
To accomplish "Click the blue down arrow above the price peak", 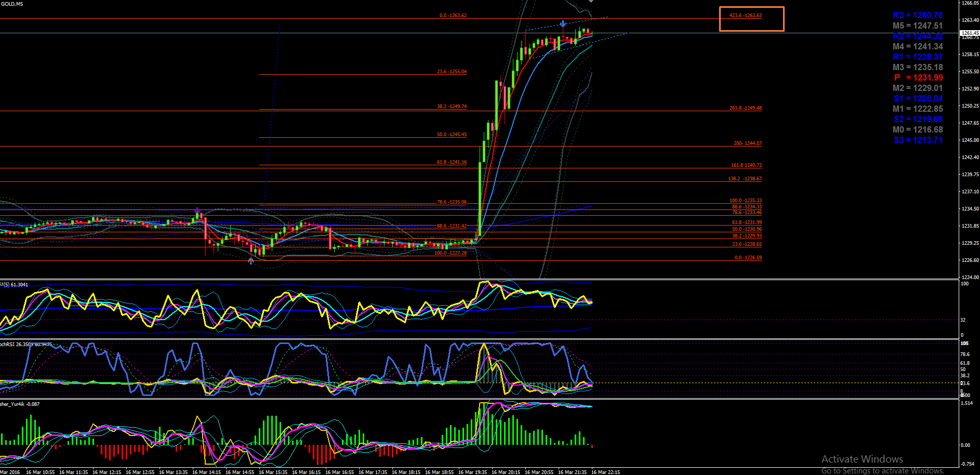I will [x=563, y=24].
